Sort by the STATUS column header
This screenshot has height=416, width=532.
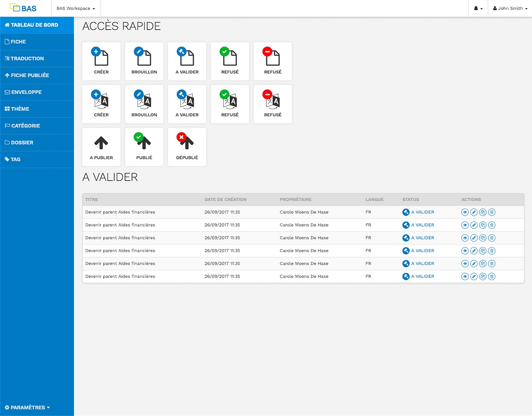(411, 200)
